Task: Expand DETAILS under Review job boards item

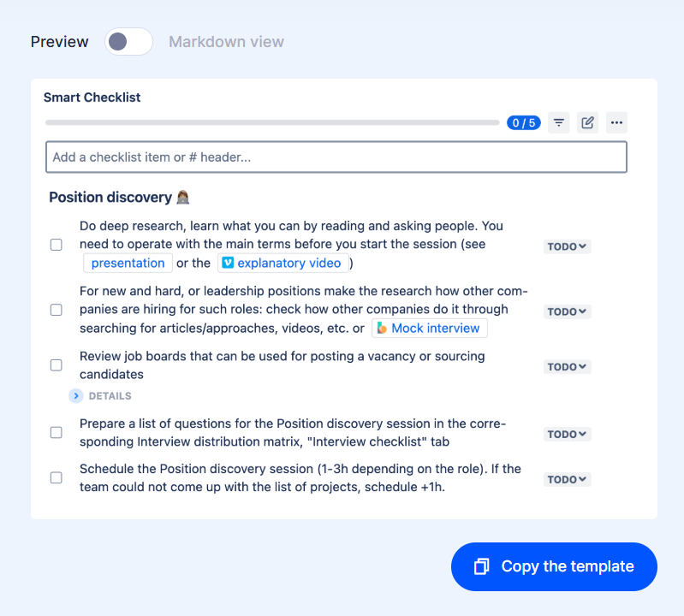Action: (101, 396)
